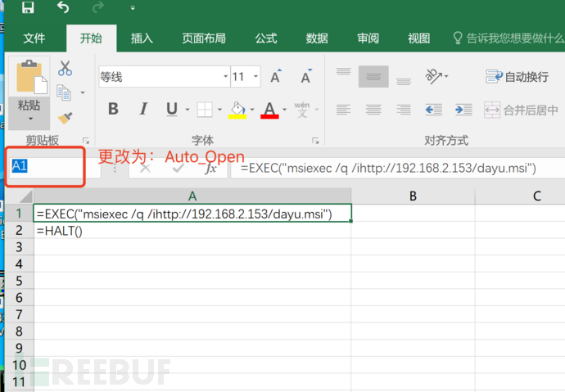Viewport: 565px width, 392px height.
Task: Open the 文件 menu
Action: pyautogui.click(x=34, y=38)
